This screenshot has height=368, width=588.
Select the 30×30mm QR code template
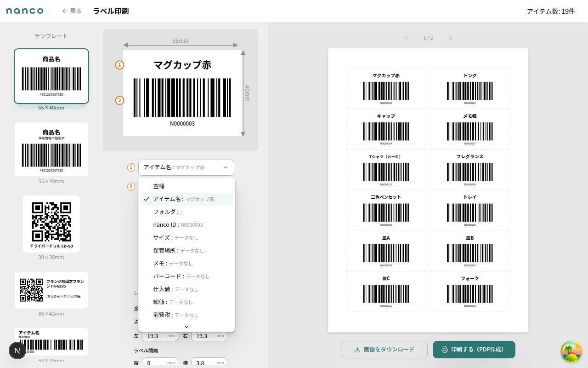(51, 224)
